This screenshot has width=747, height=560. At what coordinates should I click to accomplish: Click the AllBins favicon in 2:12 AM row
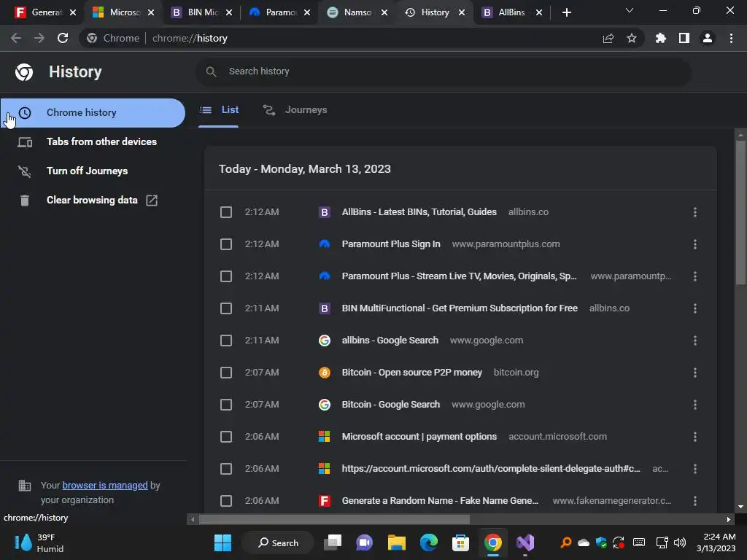click(x=325, y=212)
